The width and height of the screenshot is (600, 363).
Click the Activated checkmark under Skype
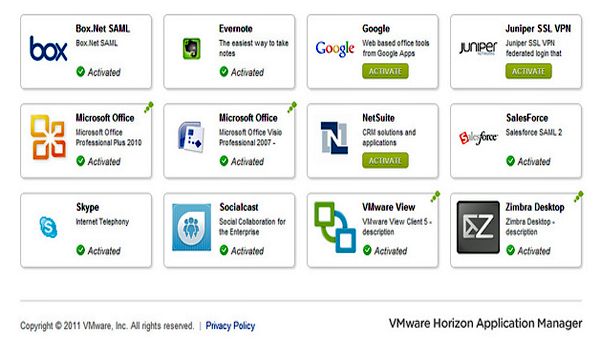[80, 250]
